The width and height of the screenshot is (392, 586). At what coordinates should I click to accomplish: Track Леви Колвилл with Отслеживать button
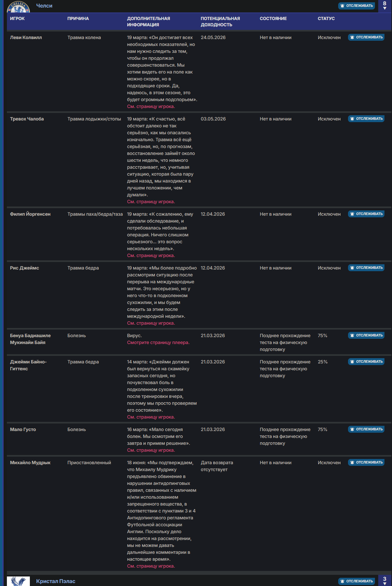[x=366, y=37]
